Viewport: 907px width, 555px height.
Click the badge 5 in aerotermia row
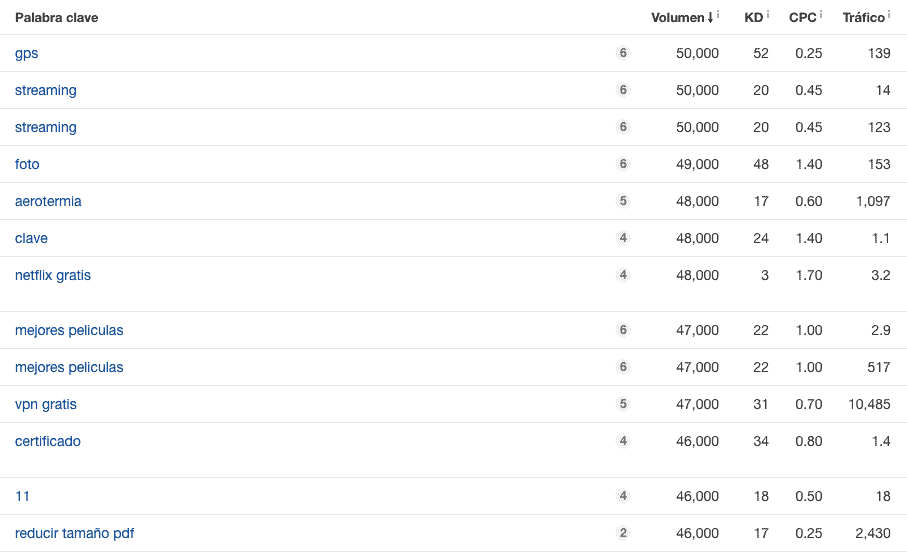click(x=623, y=201)
